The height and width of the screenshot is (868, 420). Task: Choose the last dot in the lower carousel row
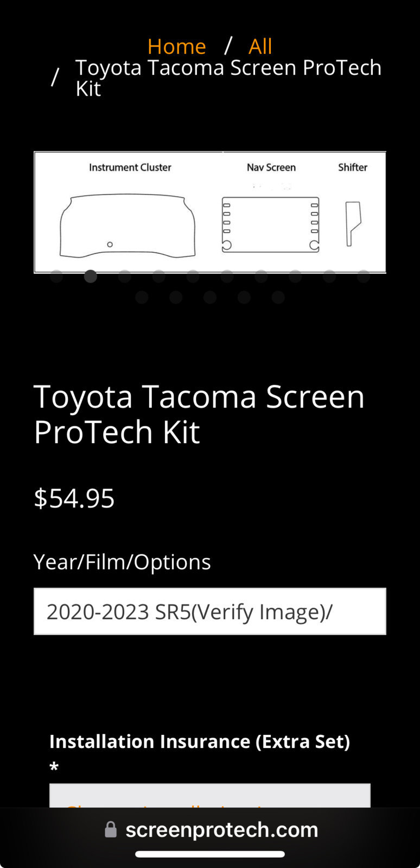278,297
